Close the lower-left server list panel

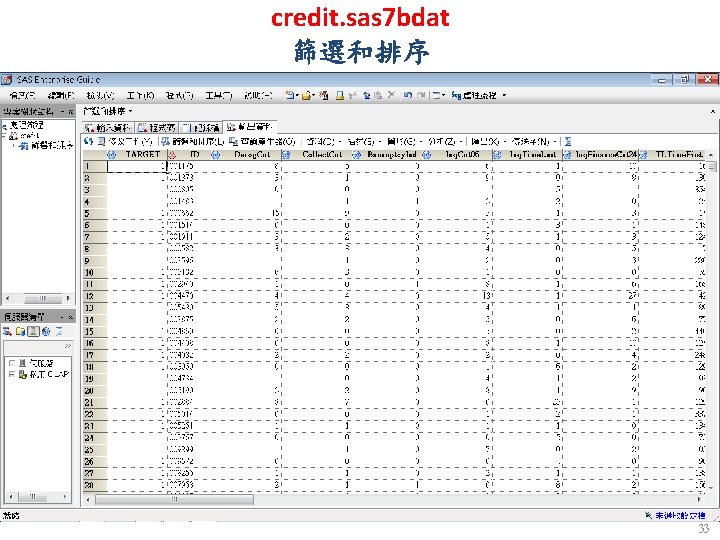pos(71,317)
